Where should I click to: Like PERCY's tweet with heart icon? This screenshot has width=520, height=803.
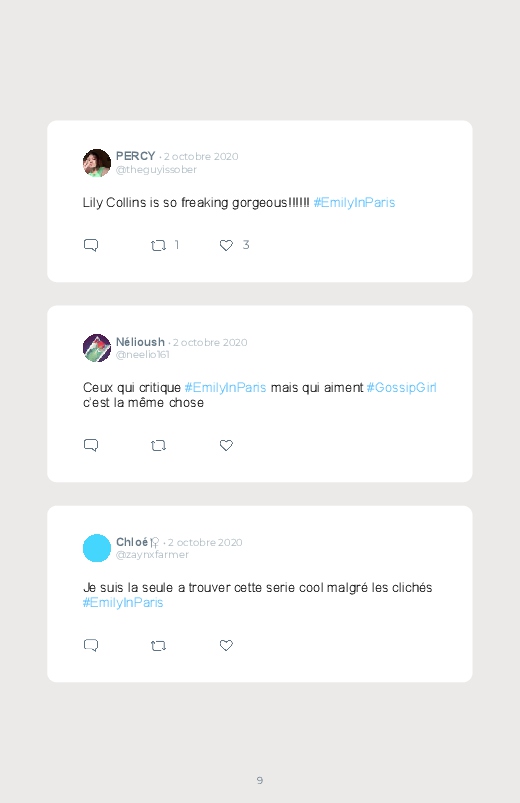pyautogui.click(x=226, y=245)
